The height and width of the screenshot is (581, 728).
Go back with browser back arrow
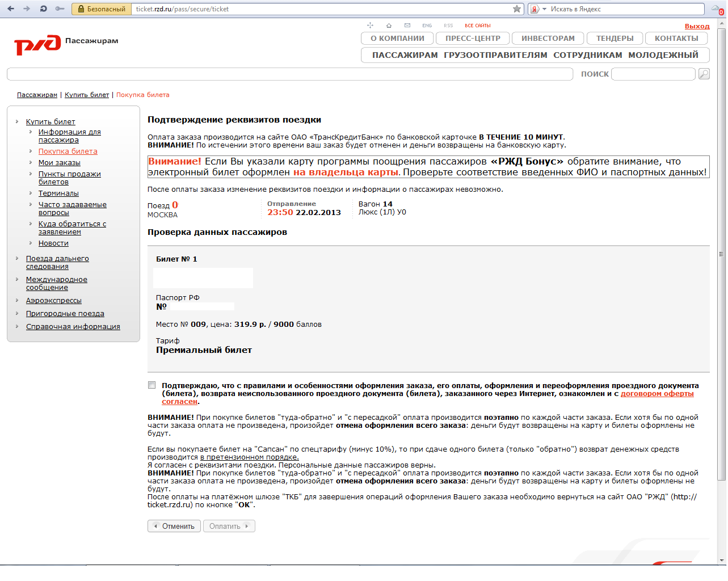(x=11, y=9)
